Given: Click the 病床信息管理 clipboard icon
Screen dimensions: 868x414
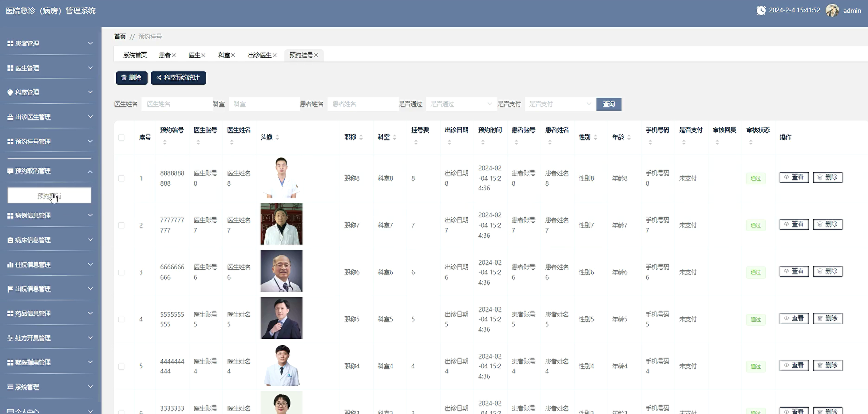Looking at the screenshot, I should [x=10, y=240].
